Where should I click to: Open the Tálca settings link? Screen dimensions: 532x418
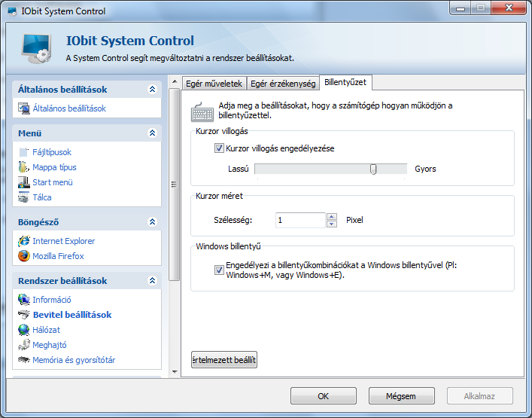(x=42, y=197)
